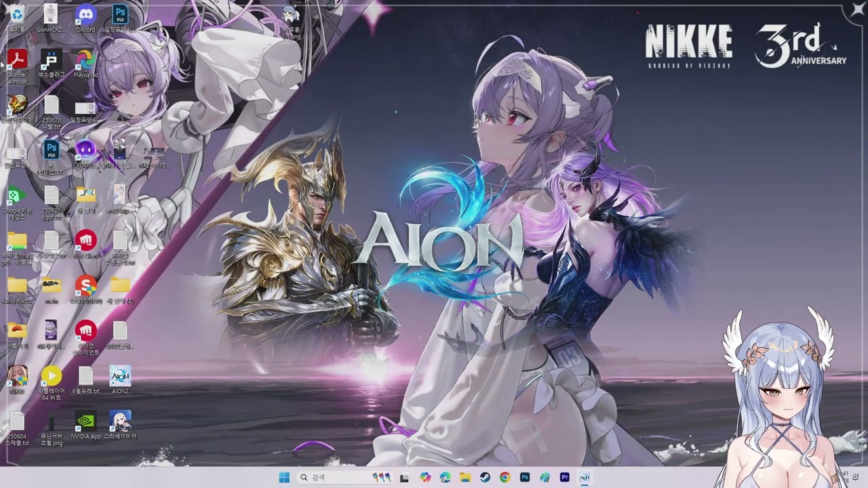The height and width of the screenshot is (488, 868).
Task: Open Copilot from the taskbar
Action: coord(425,477)
